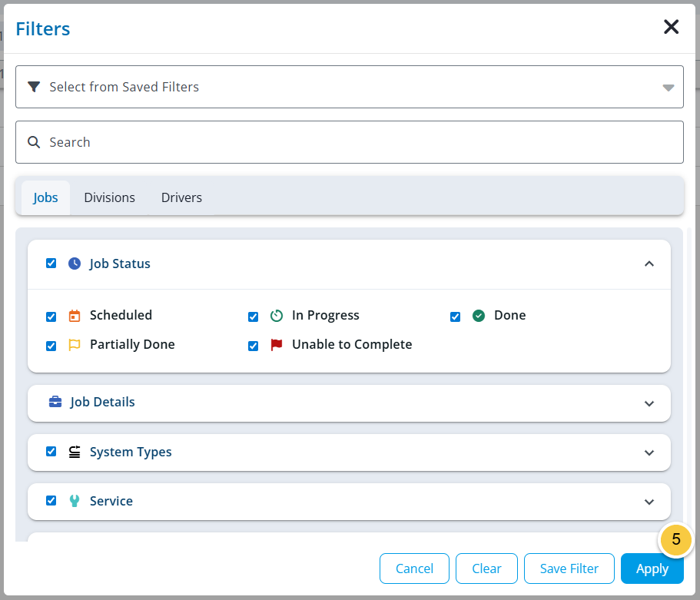Click the Service wrench icon
700x600 pixels.
pyautogui.click(x=74, y=500)
